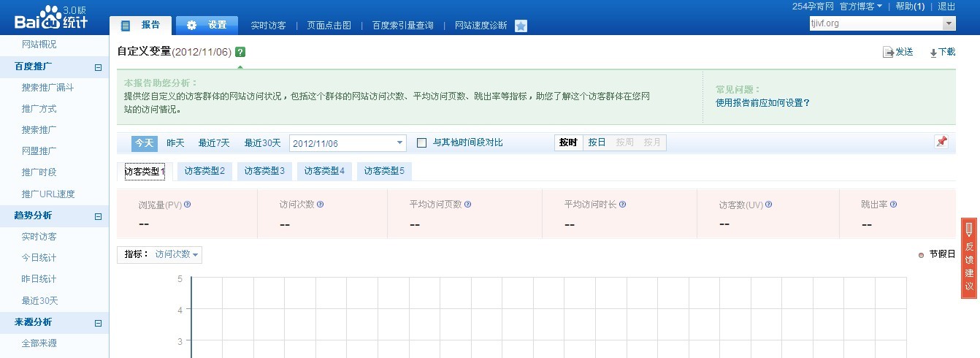Collapse the 来源分析 sidebar section
Viewport: 980px width, 358px height.
[98, 322]
